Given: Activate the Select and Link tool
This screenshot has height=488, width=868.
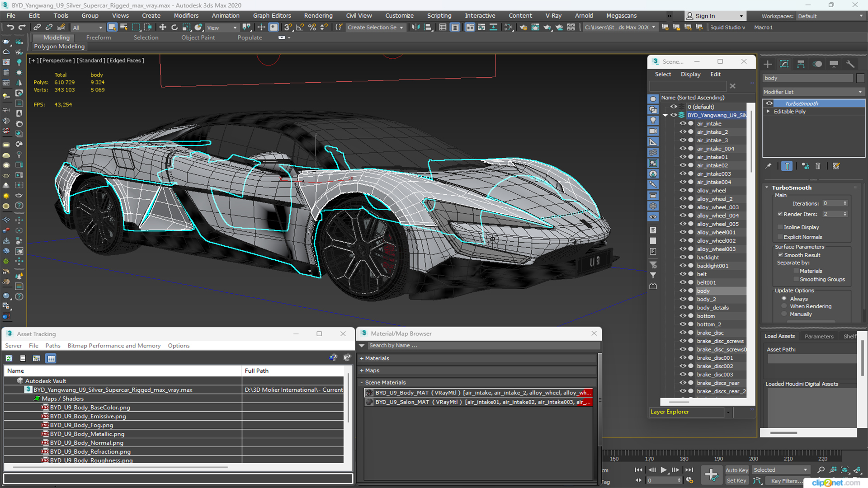Looking at the screenshot, I should click(37, 28).
